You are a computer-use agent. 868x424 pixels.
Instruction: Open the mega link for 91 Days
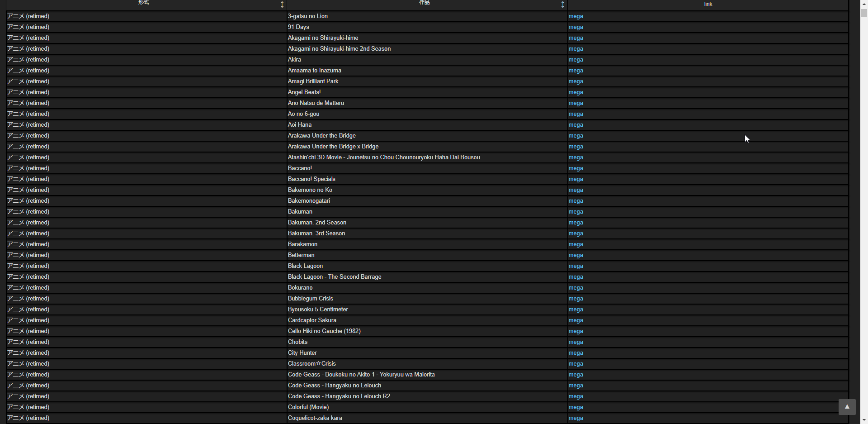tap(576, 27)
